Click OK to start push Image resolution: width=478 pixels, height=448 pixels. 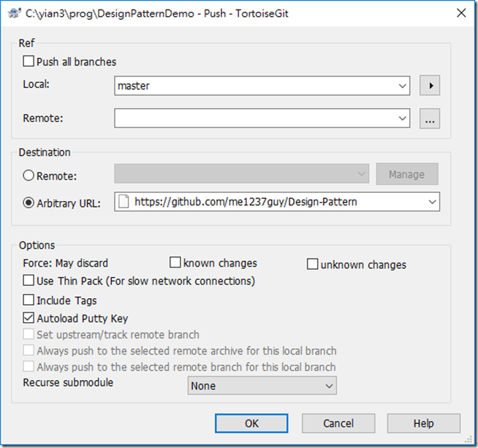click(x=251, y=423)
